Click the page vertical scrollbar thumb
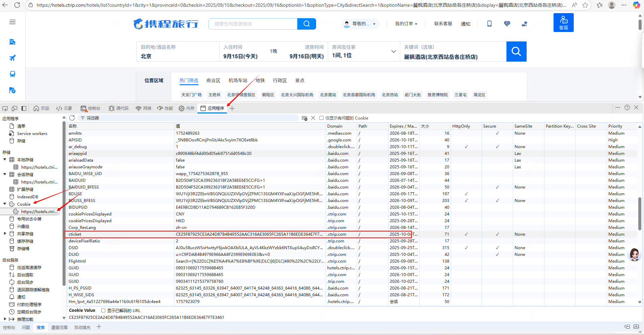Image resolution: width=644 pixels, height=335 pixels. tap(640, 25)
